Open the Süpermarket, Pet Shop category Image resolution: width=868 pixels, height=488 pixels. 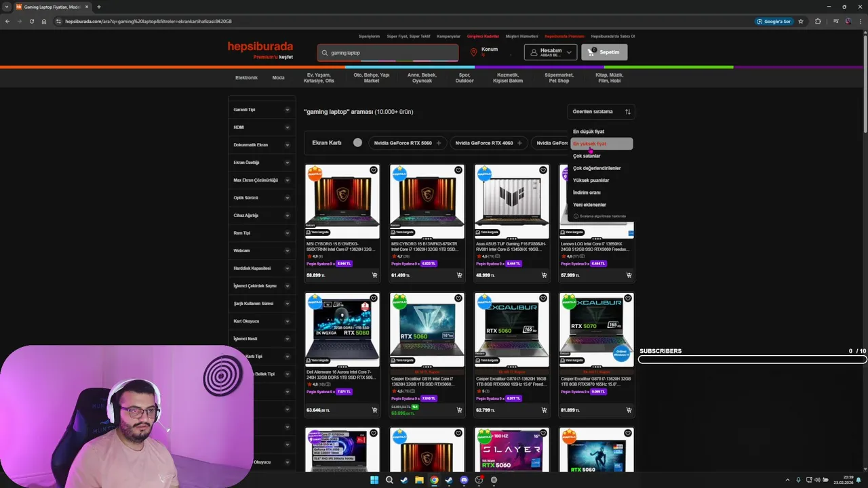[559, 78]
